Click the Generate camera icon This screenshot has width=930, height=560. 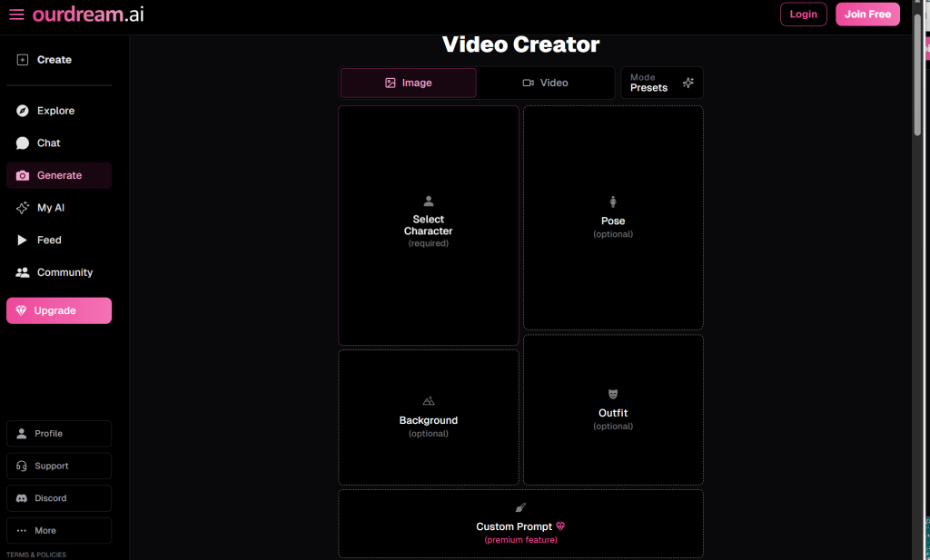pos(23,176)
